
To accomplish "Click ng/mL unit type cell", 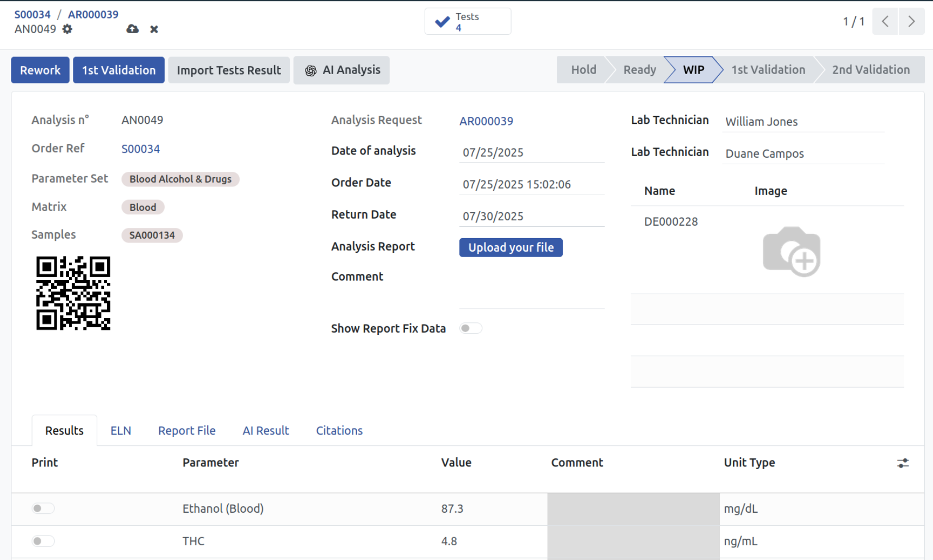I will click(741, 542).
